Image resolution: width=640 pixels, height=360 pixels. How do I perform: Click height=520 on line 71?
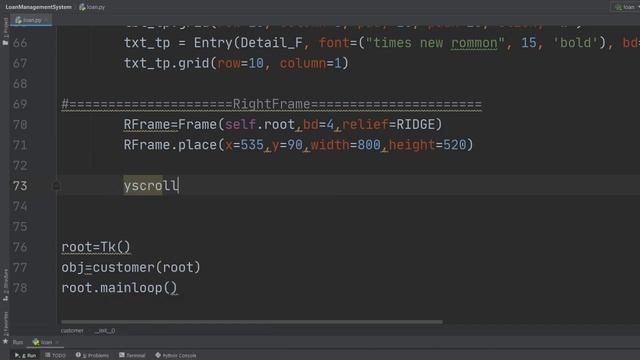pyautogui.click(x=427, y=145)
